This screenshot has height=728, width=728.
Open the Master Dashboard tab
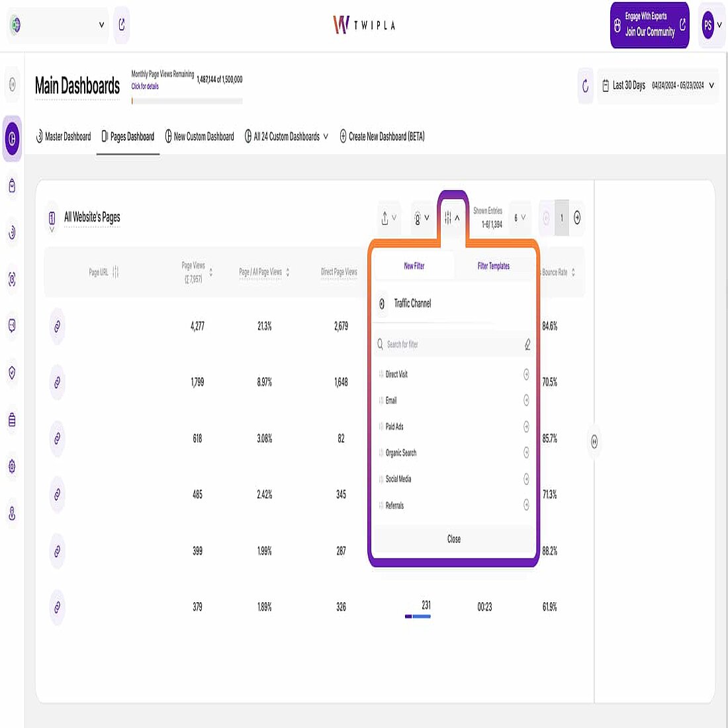pyautogui.click(x=64, y=136)
